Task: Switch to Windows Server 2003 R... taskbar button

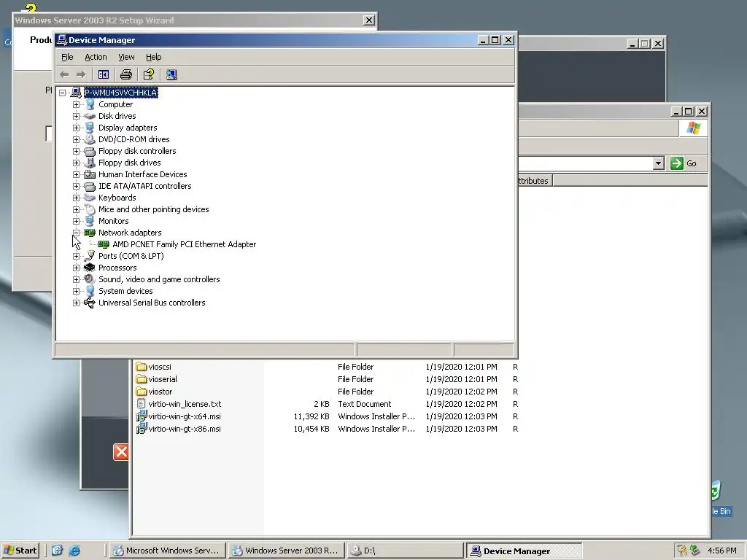Action: pyautogui.click(x=285, y=551)
